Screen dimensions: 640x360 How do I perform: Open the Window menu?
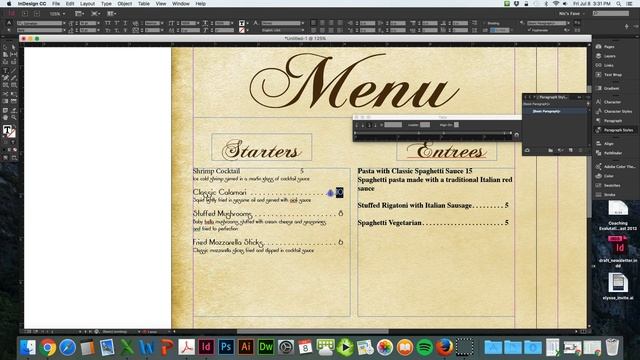(180, 4)
